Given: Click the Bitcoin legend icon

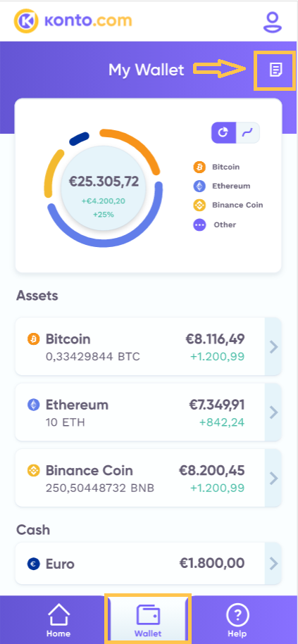Looking at the screenshot, I should (199, 168).
